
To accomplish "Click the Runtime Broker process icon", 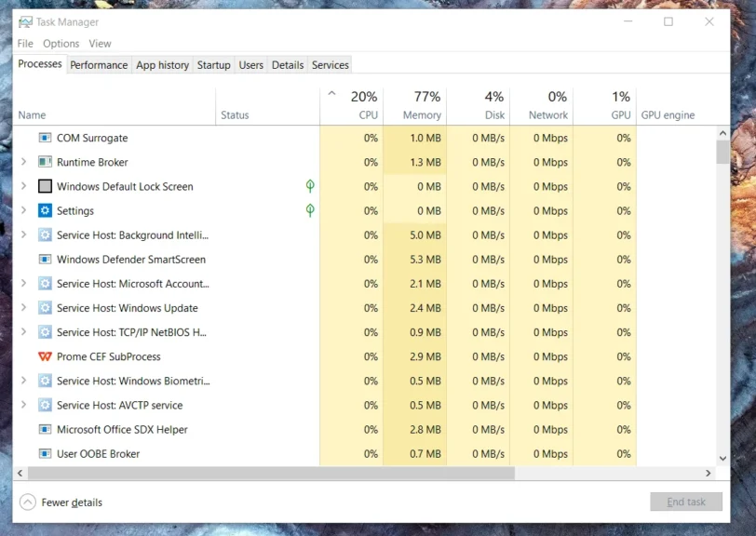I will tap(45, 162).
